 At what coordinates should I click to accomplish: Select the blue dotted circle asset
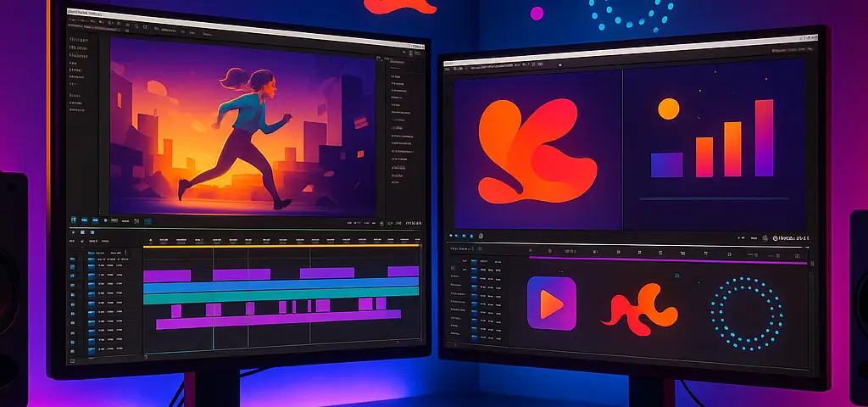click(x=747, y=313)
